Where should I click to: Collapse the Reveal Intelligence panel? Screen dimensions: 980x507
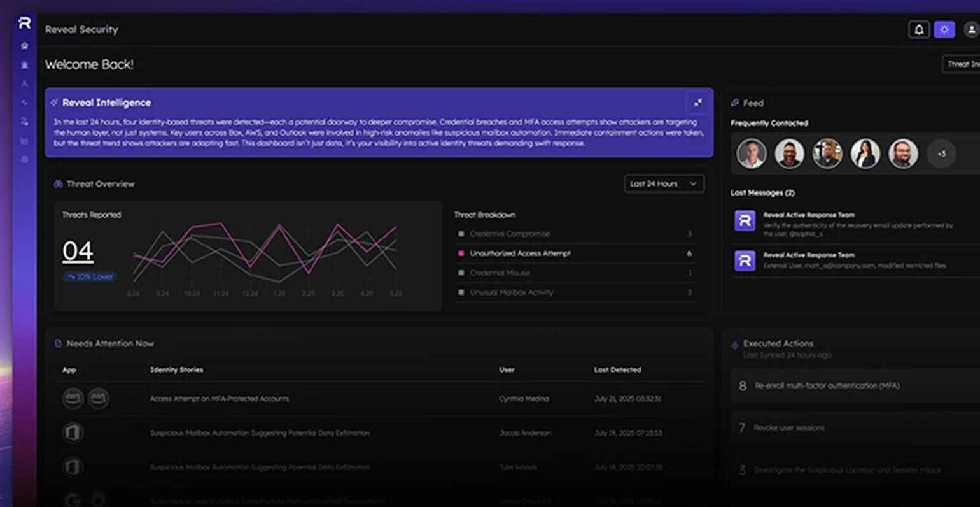[698, 103]
